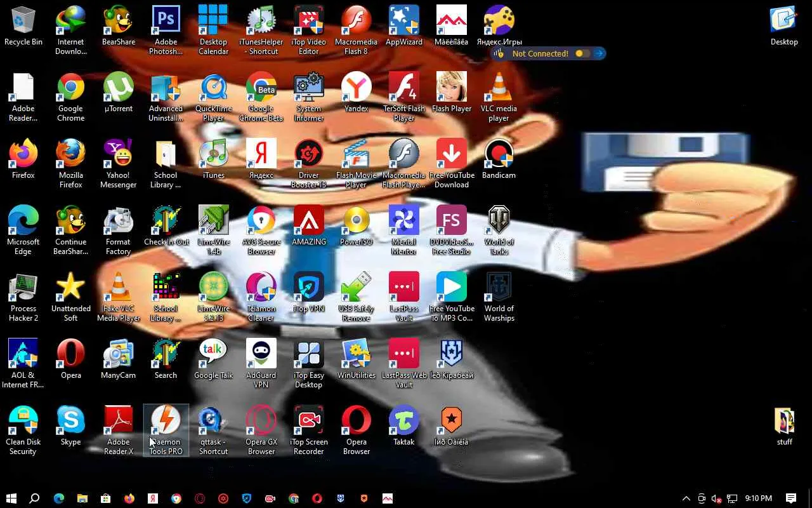Viewport: 812px width, 508px height.
Task: Click the blue arrow on VPN widget
Action: pos(598,53)
